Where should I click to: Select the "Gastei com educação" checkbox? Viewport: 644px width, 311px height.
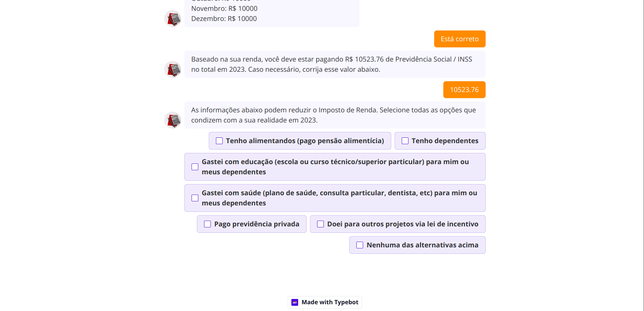[195, 167]
